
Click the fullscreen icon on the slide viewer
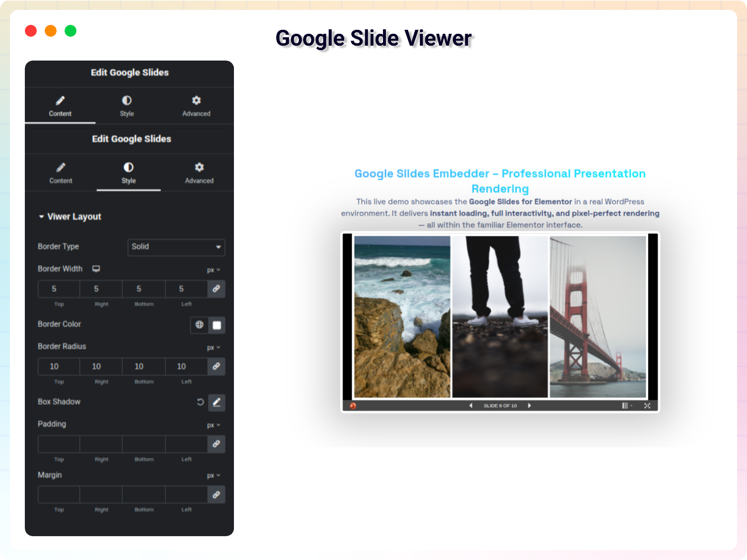647,406
